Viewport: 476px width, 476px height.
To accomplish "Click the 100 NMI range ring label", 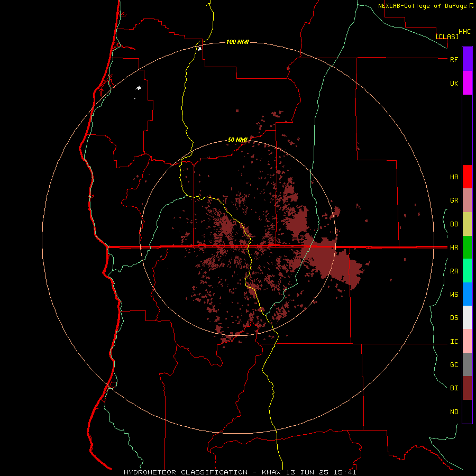I will click(237, 42).
